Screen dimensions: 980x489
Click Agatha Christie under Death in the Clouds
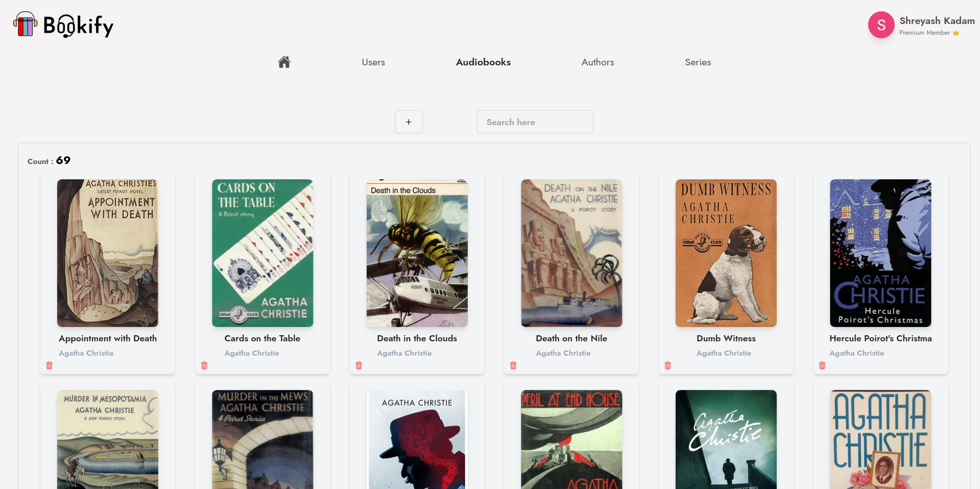(x=404, y=353)
